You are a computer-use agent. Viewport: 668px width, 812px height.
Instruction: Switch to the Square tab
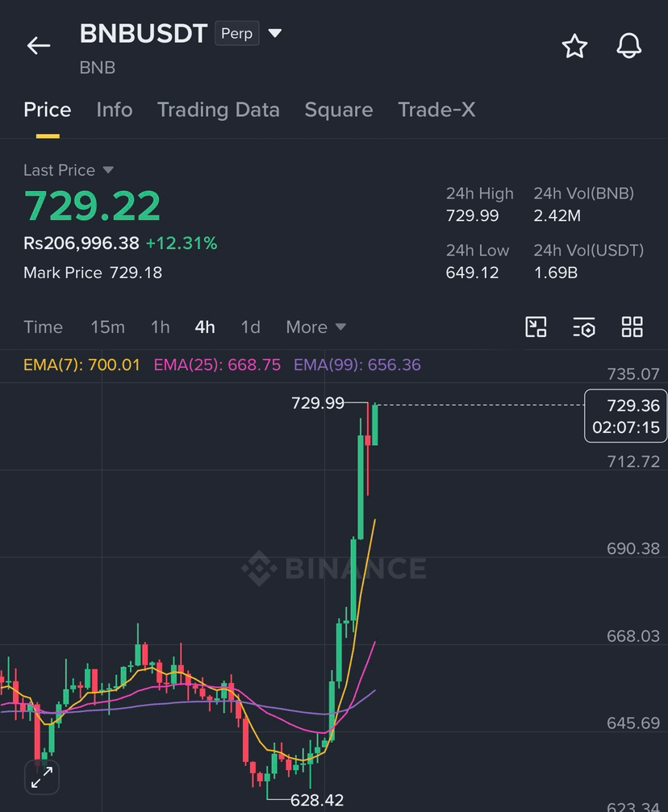click(x=339, y=110)
